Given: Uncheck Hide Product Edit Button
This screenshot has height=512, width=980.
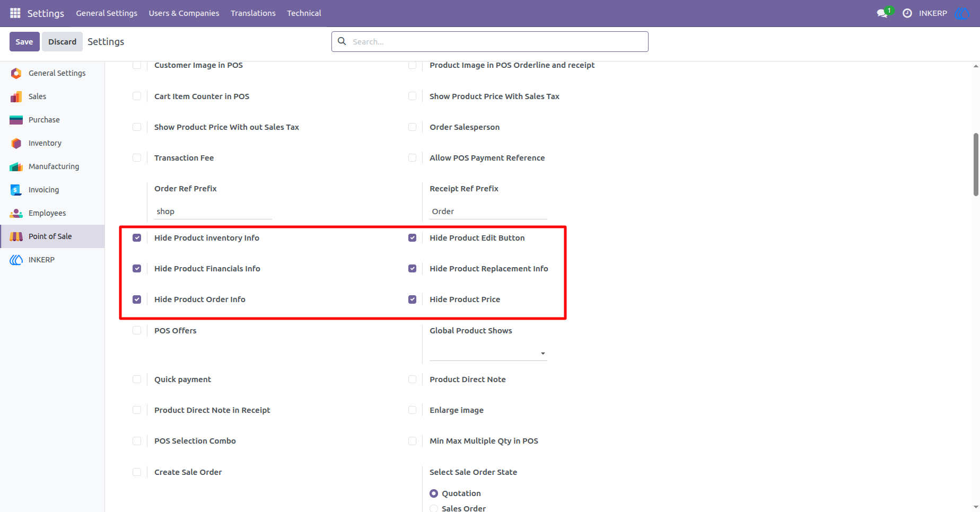Looking at the screenshot, I should (412, 238).
